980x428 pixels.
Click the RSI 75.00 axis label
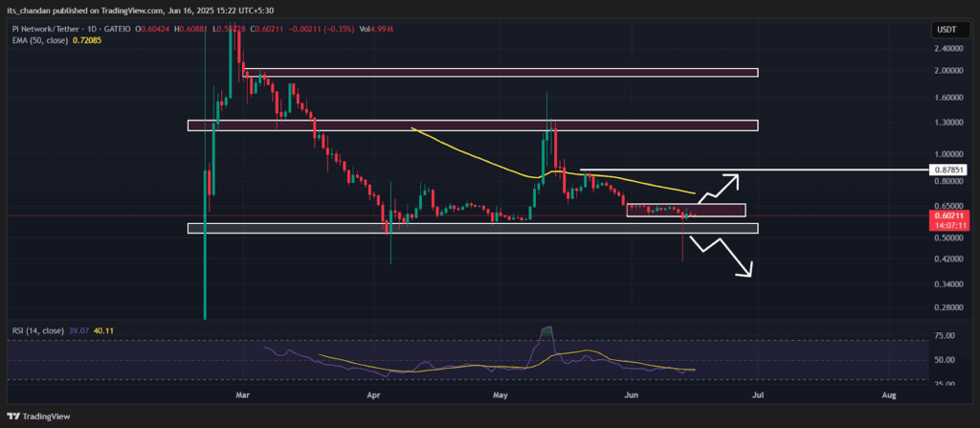click(944, 336)
